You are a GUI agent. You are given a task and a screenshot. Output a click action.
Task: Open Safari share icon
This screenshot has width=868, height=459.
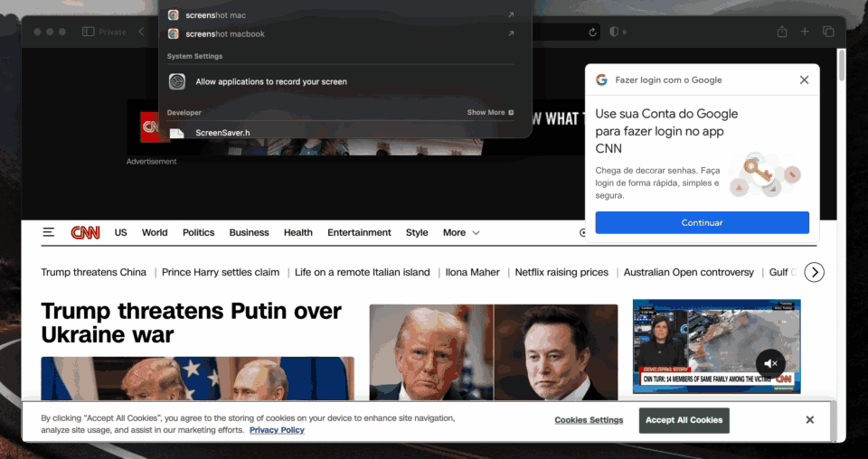pyautogui.click(x=781, y=32)
